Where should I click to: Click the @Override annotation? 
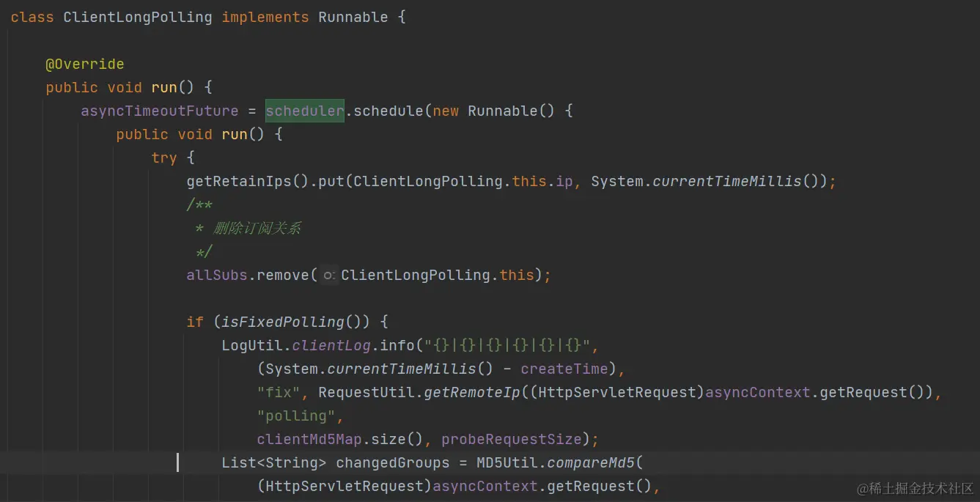tap(85, 64)
